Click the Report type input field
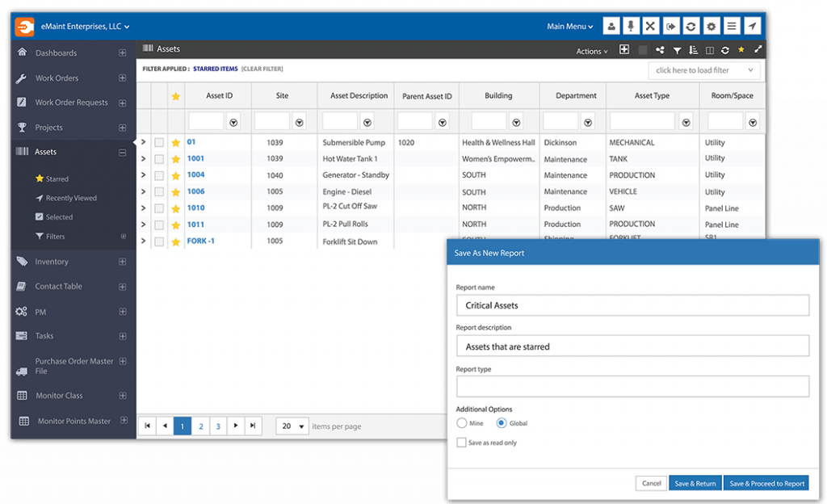Viewport: 827px width, 504px height. tap(632, 386)
